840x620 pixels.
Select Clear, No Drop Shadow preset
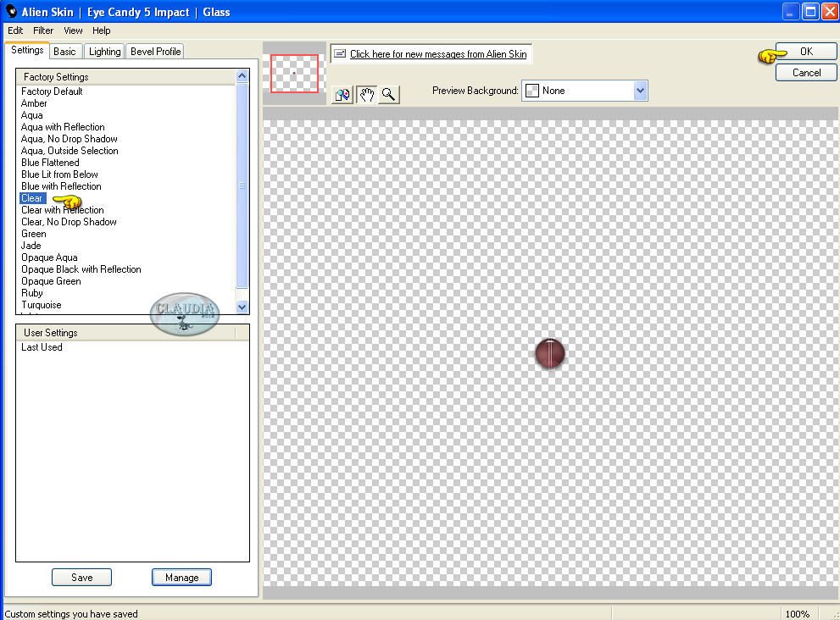click(x=69, y=222)
